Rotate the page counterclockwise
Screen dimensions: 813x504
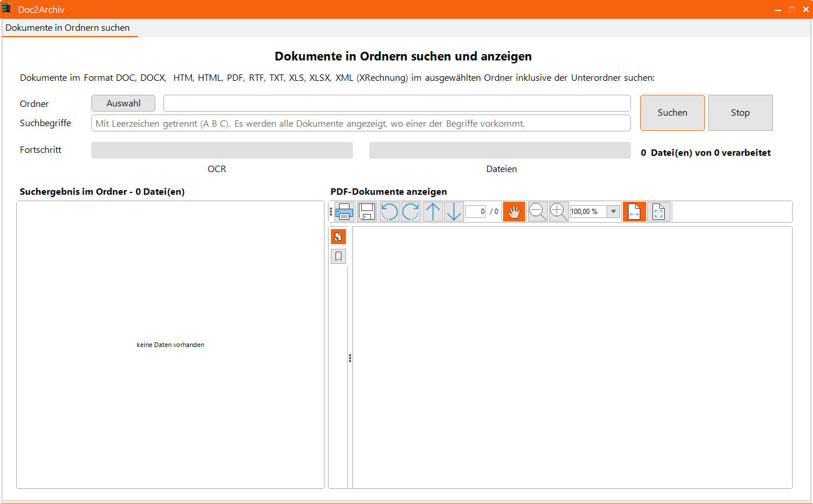[389, 212]
